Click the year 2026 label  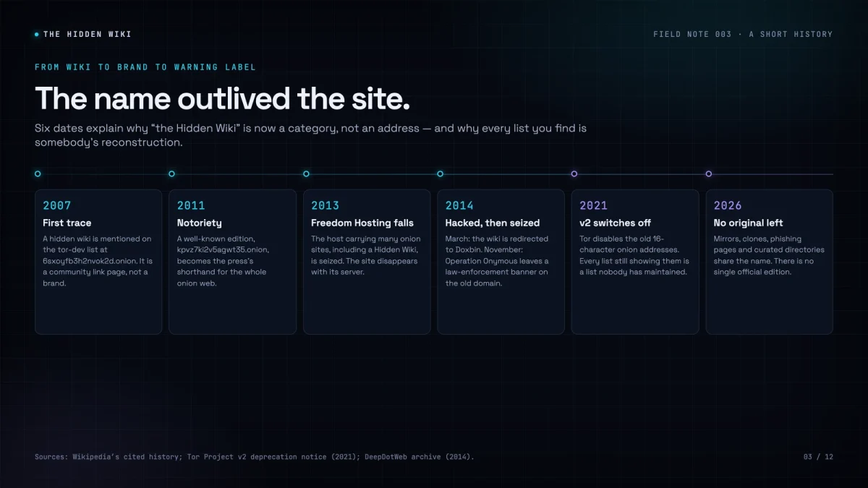(x=728, y=205)
